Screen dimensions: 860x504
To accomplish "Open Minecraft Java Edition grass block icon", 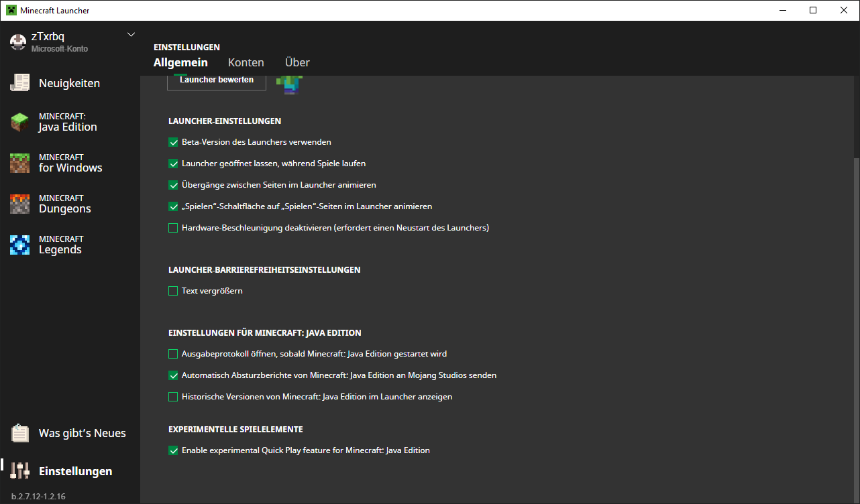I will [20, 122].
